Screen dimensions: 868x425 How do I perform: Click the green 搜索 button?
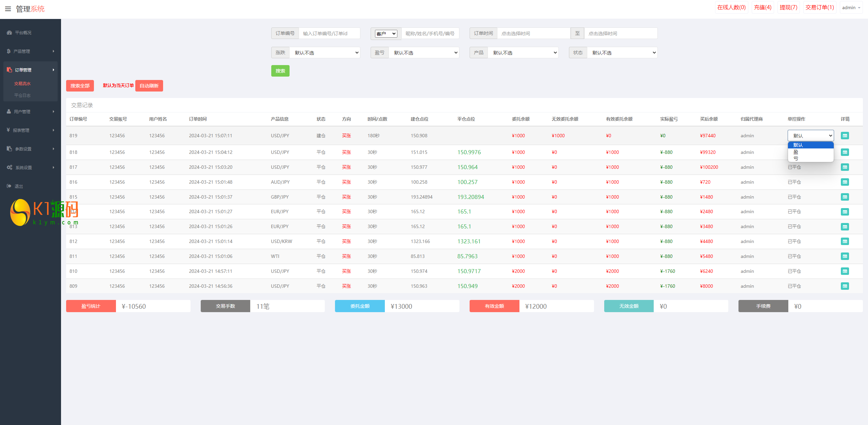click(280, 71)
